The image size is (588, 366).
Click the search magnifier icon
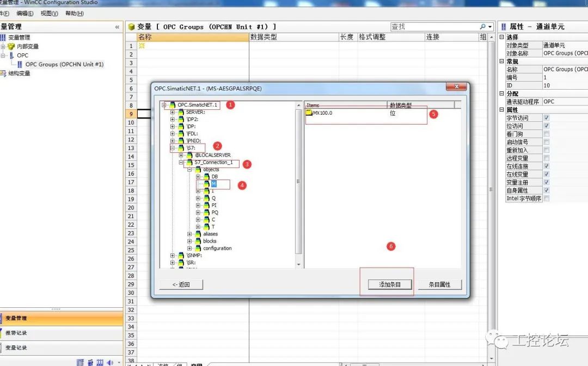482,27
